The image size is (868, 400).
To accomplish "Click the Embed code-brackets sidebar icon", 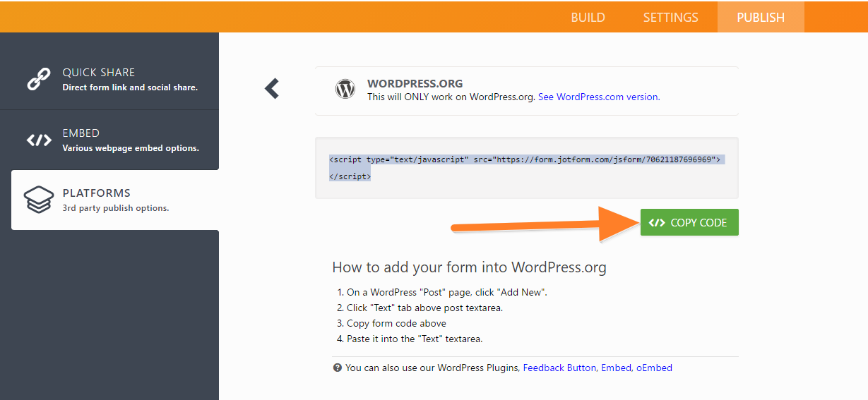I will point(39,140).
